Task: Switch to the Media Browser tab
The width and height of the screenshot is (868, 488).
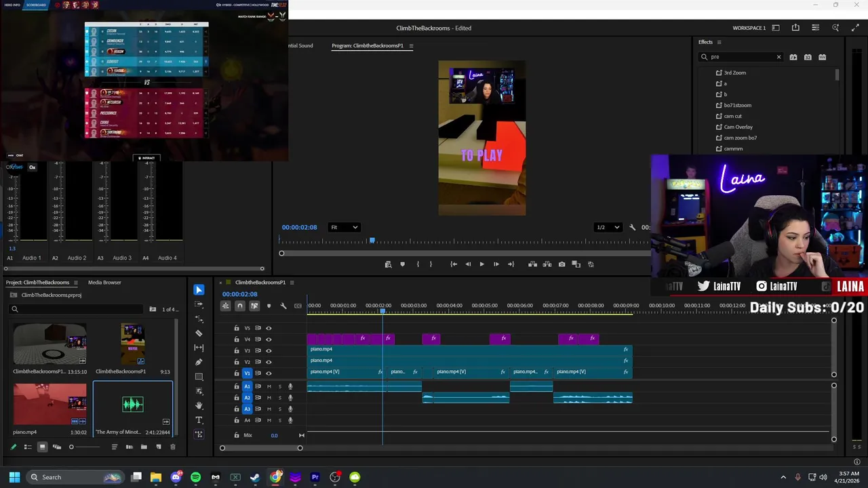Action: pos(104,282)
